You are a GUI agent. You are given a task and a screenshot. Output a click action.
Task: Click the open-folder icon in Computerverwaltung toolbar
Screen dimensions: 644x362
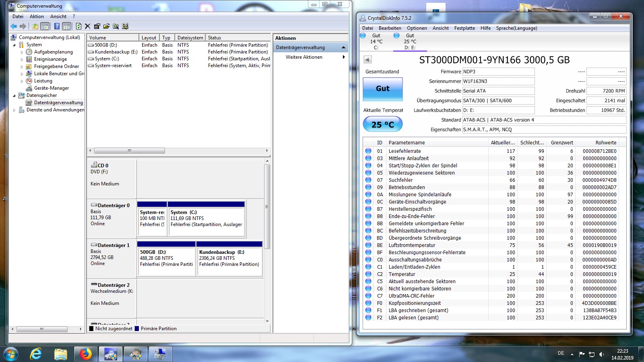coord(106,27)
